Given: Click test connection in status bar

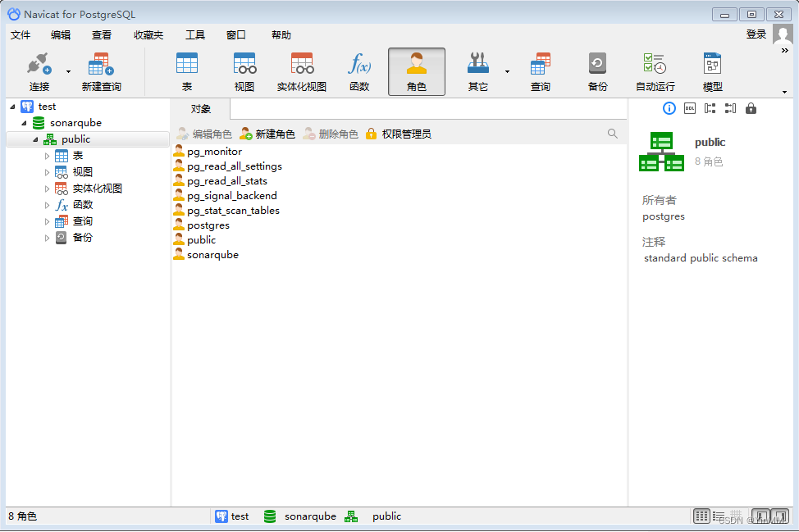Looking at the screenshot, I should point(232,516).
